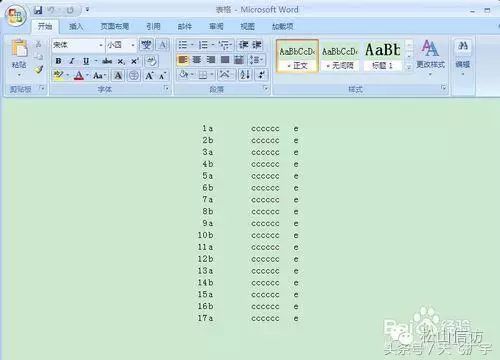The height and width of the screenshot is (360, 500).
Task: Click the Office button logo
Action: pos(15,16)
